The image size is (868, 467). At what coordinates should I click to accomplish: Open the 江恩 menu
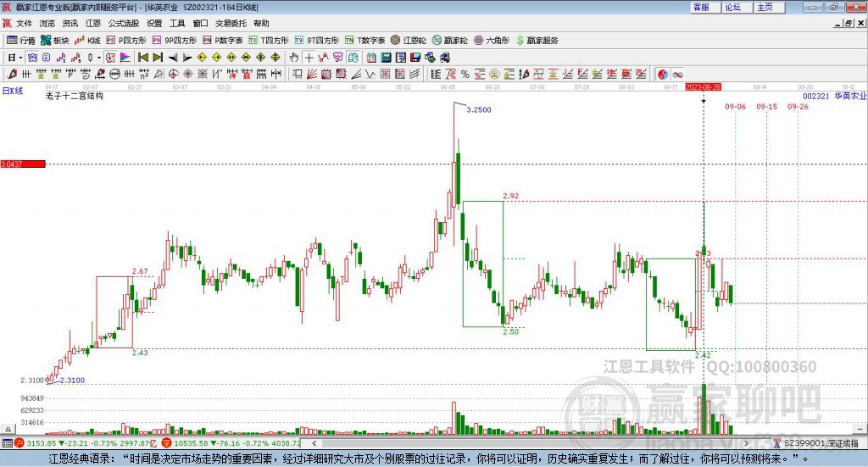(x=93, y=23)
